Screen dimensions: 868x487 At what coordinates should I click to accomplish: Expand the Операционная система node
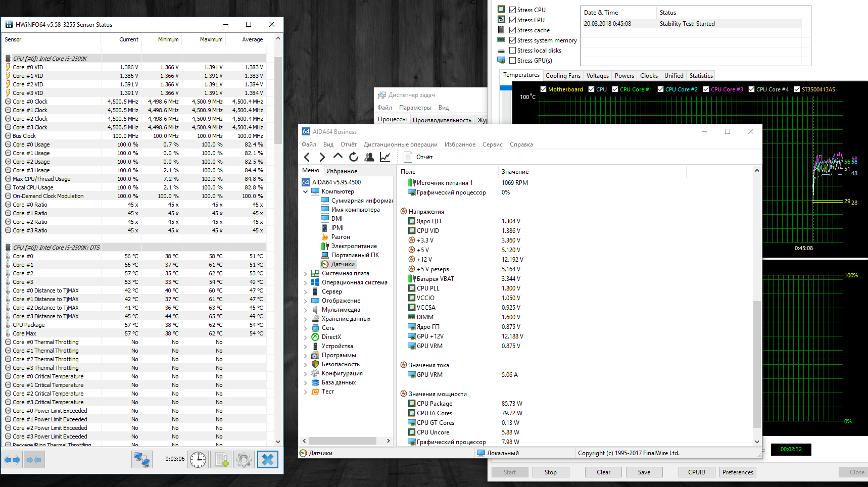click(305, 282)
